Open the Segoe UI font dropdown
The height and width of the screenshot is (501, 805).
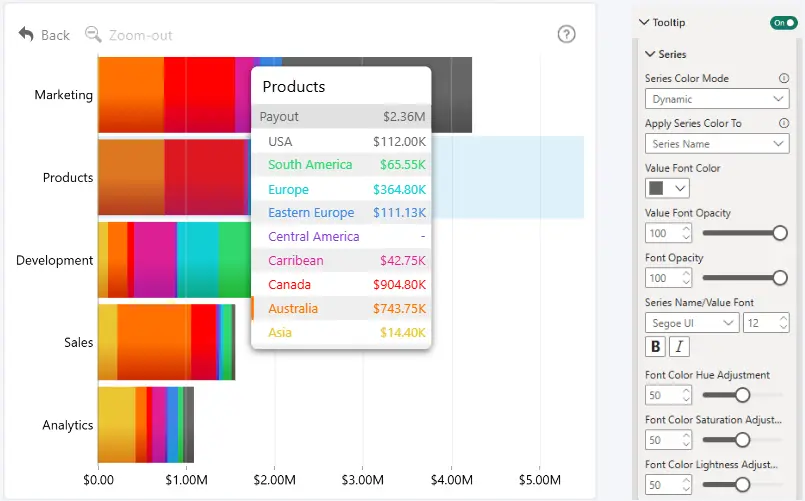pyautogui.click(x=692, y=323)
